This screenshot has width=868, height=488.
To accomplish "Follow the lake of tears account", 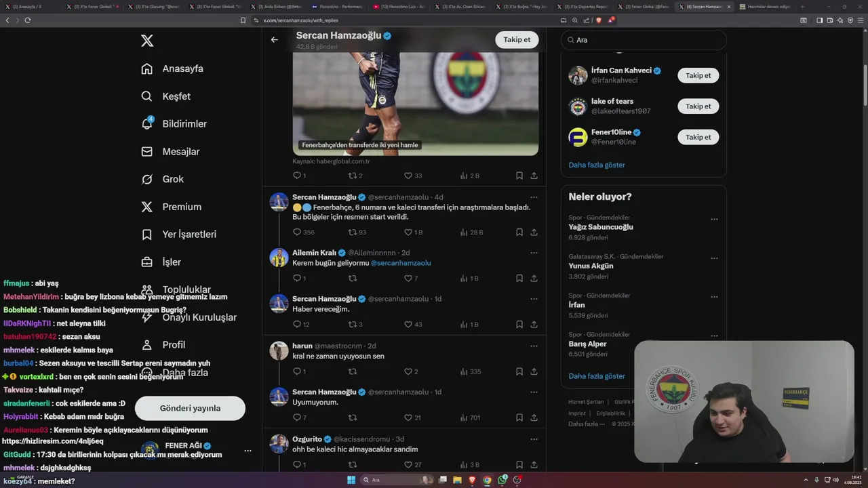I will coord(698,106).
